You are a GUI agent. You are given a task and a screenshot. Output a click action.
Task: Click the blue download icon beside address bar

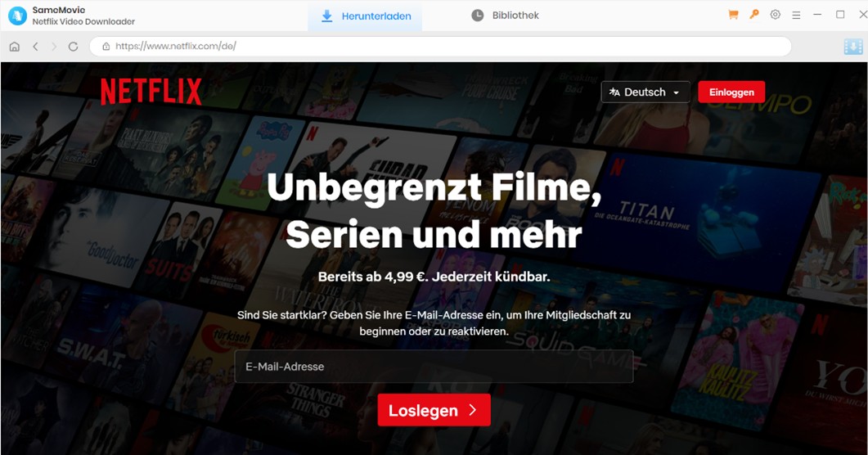(x=853, y=47)
